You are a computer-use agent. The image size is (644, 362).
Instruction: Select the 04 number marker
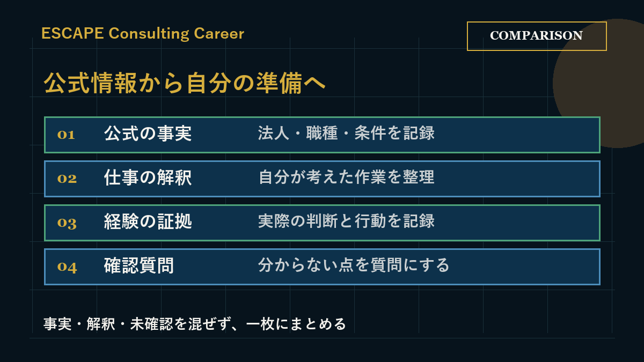click(x=67, y=267)
